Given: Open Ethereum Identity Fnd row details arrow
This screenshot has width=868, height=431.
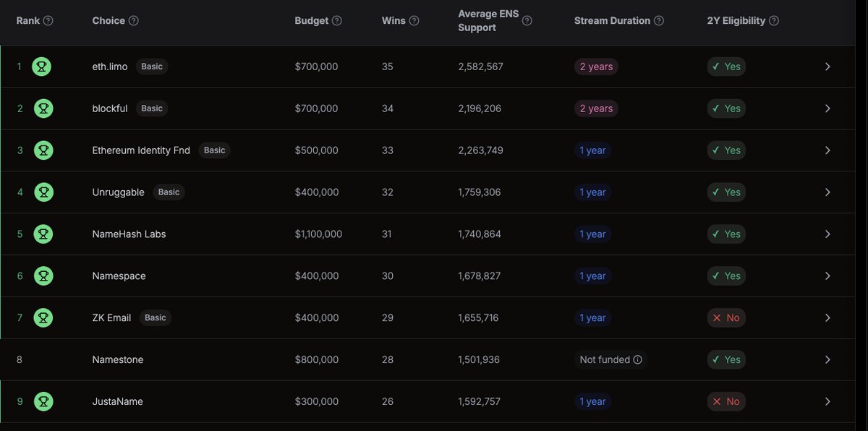Looking at the screenshot, I should (x=827, y=150).
